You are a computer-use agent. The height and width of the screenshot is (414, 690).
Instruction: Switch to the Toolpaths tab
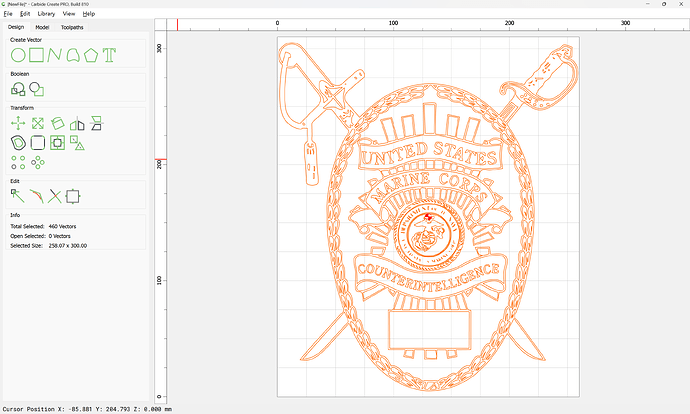coord(72,27)
